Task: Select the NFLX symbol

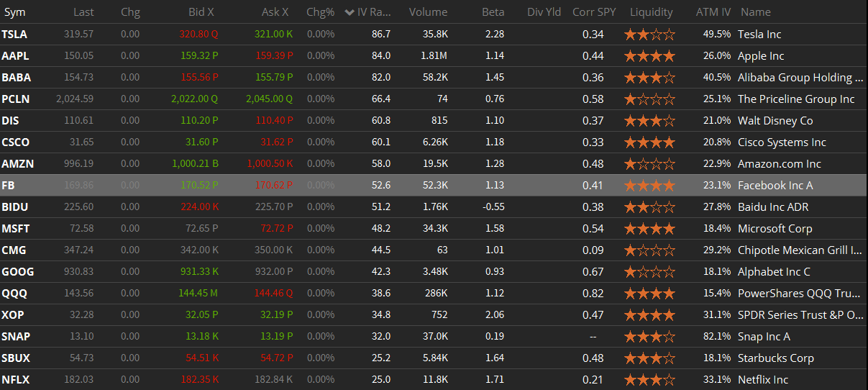Action: point(15,379)
